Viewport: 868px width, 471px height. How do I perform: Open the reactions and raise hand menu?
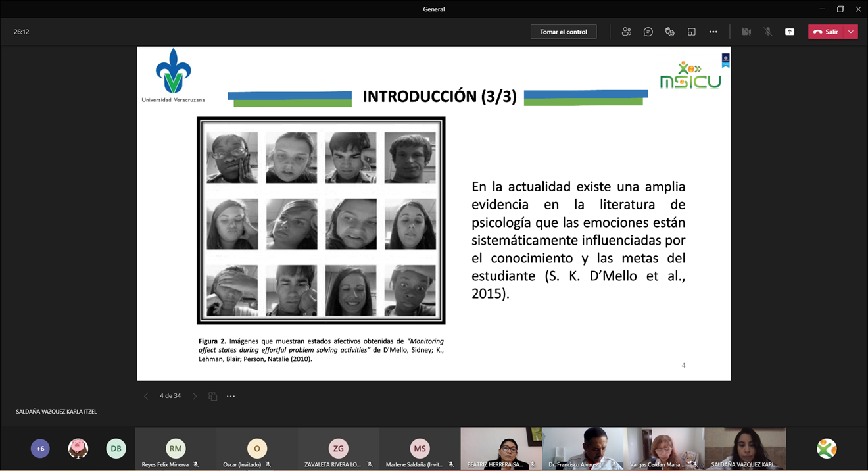(669, 32)
